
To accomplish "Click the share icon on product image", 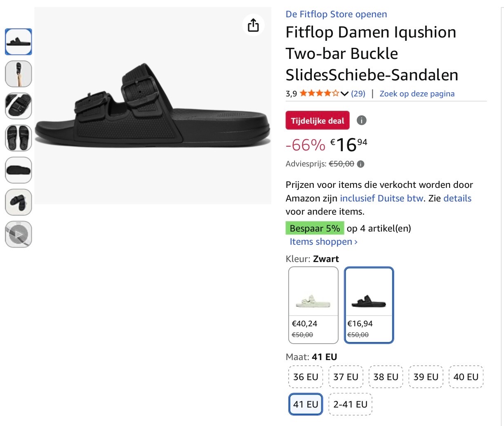I will pyautogui.click(x=253, y=25).
